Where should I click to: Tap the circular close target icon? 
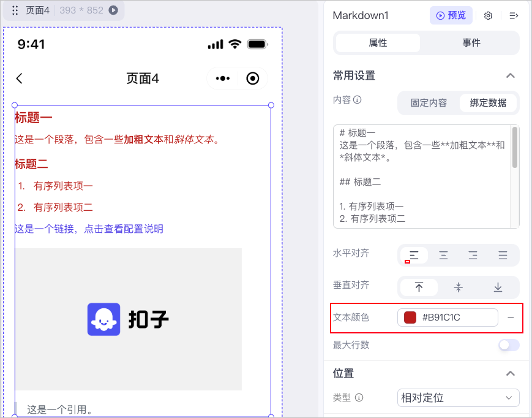(x=252, y=78)
